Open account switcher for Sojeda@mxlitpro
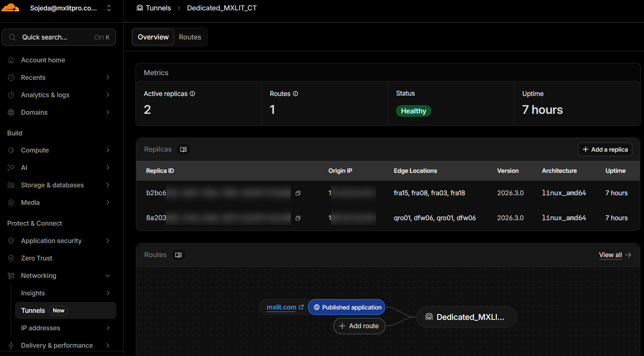 tap(109, 8)
